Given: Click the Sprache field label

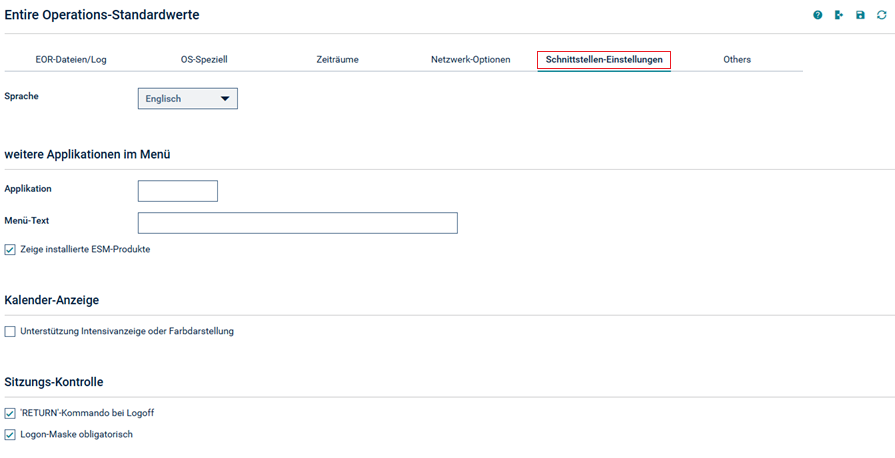Looking at the screenshot, I should 21,97.
